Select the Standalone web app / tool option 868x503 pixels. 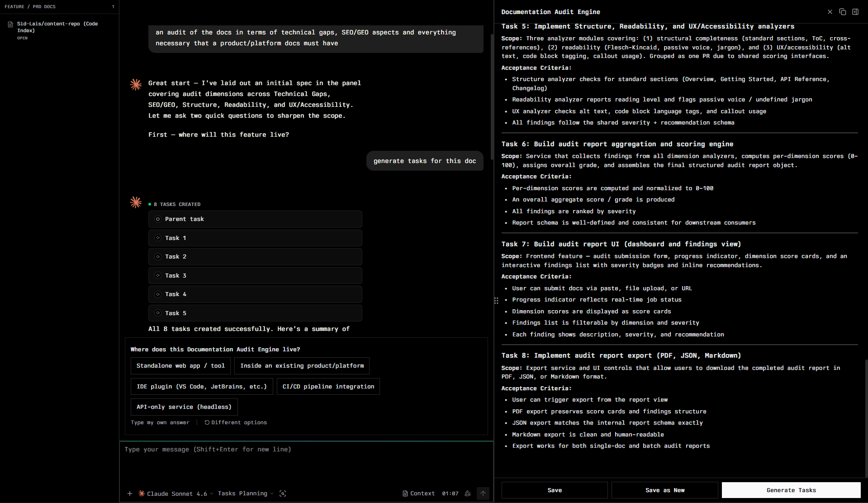coord(180,366)
